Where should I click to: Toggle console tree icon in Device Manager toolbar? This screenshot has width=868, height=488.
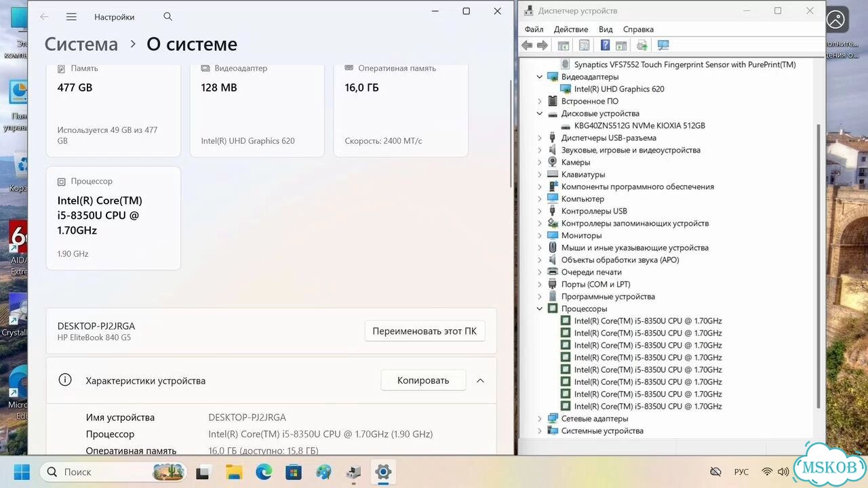point(563,45)
